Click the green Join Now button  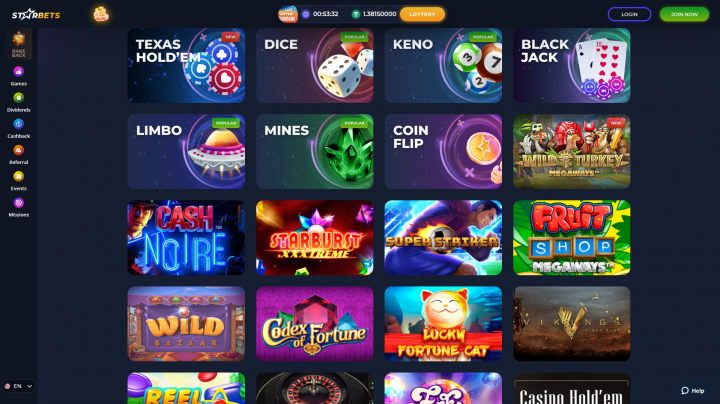pyautogui.click(x=684, y=14)
